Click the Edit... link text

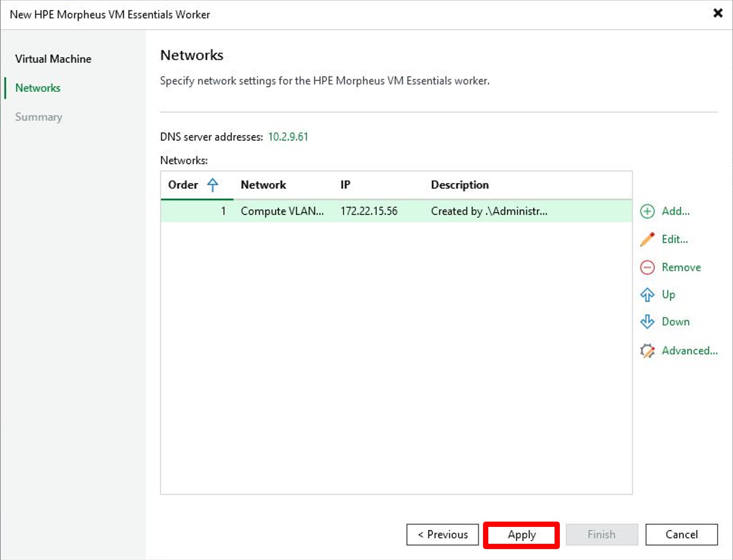click(675, 239)
